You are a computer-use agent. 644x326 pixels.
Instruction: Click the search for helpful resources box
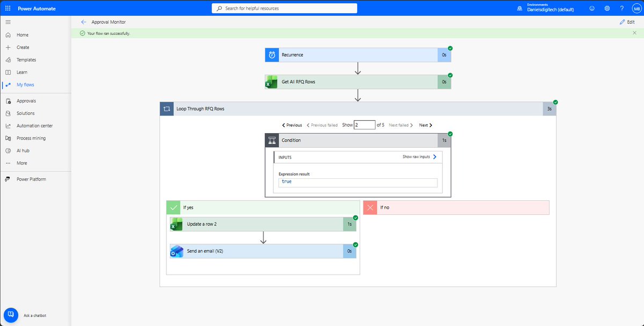pos(284,8)
